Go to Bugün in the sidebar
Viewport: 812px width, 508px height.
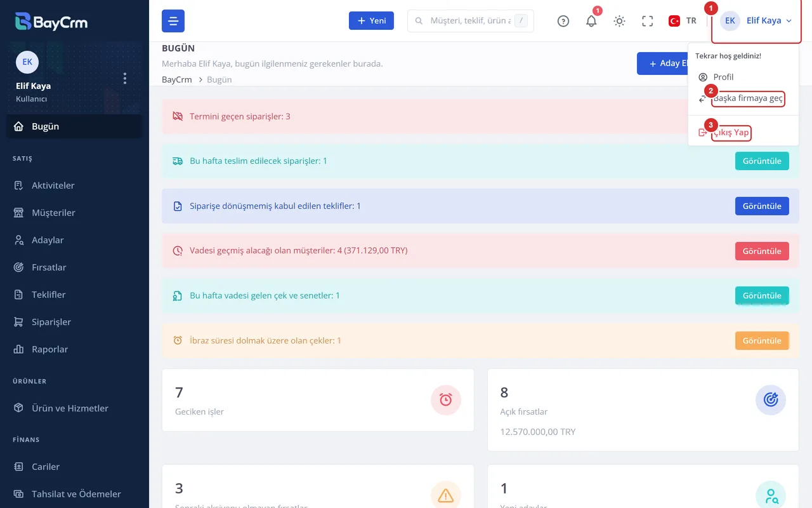74,126
